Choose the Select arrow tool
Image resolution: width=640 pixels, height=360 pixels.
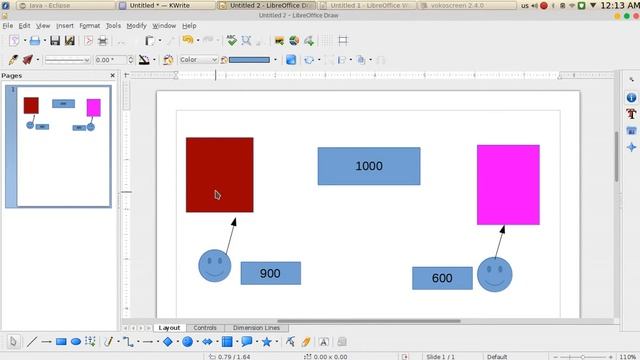[x=13, y=342]
